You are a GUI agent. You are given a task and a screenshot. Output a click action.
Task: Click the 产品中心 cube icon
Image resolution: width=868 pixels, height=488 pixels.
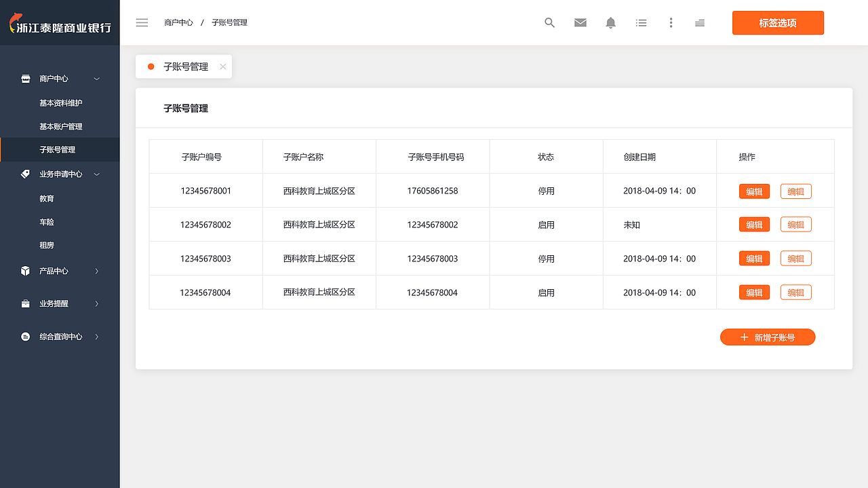[x=25, y=271]
